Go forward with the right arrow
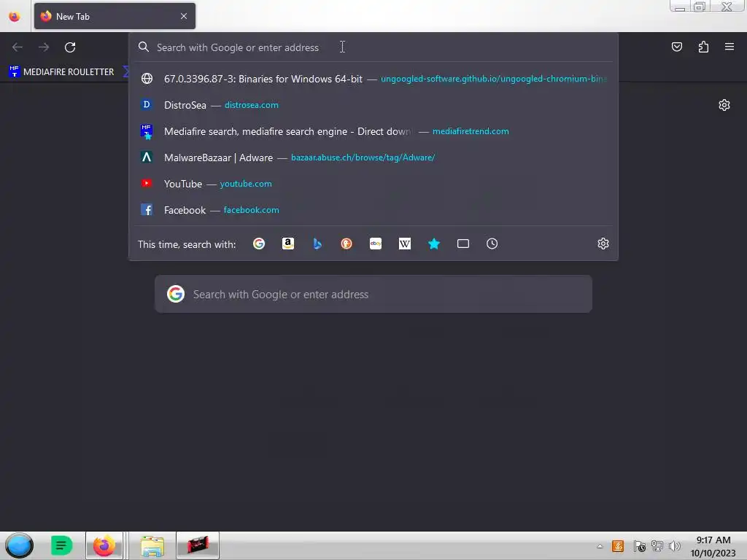This screenshot has height=560, width=747. 44,47
